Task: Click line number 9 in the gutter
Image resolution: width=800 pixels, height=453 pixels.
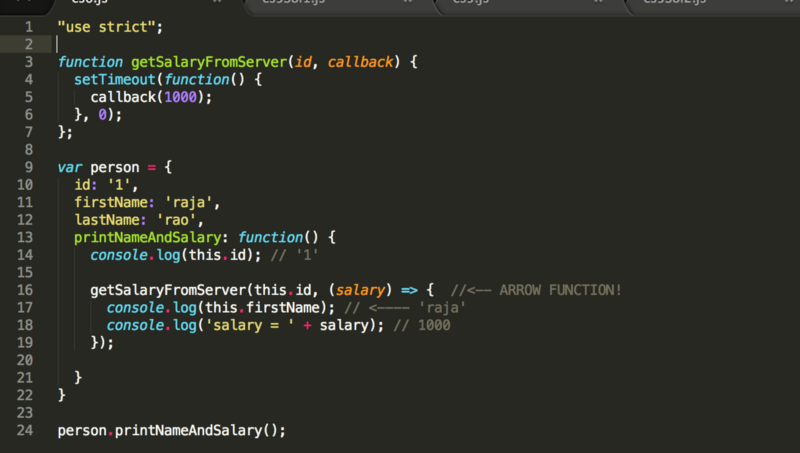Action: [29, 167]
